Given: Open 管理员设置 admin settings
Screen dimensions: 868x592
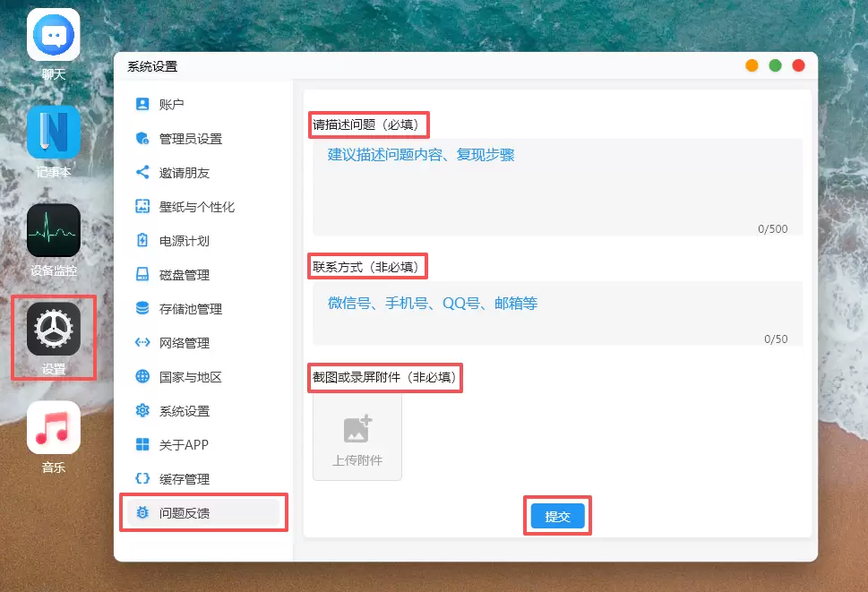Looking at the screenshot, I should click(190, 139).
